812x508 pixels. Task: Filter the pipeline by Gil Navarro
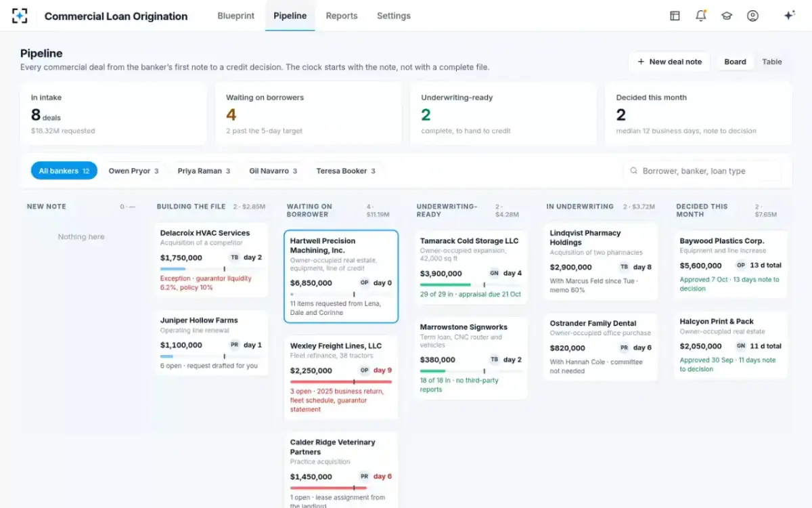click(x=273, y=171)
